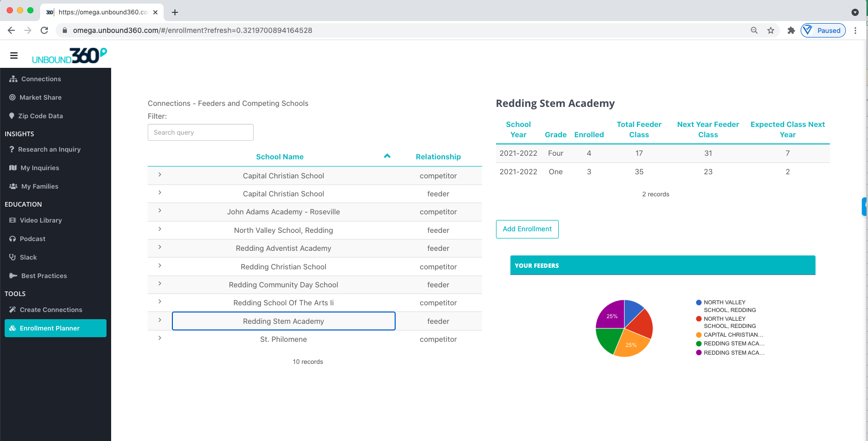Click the My Families people icon
868x441 pixels.
click(x=13, y=187)
